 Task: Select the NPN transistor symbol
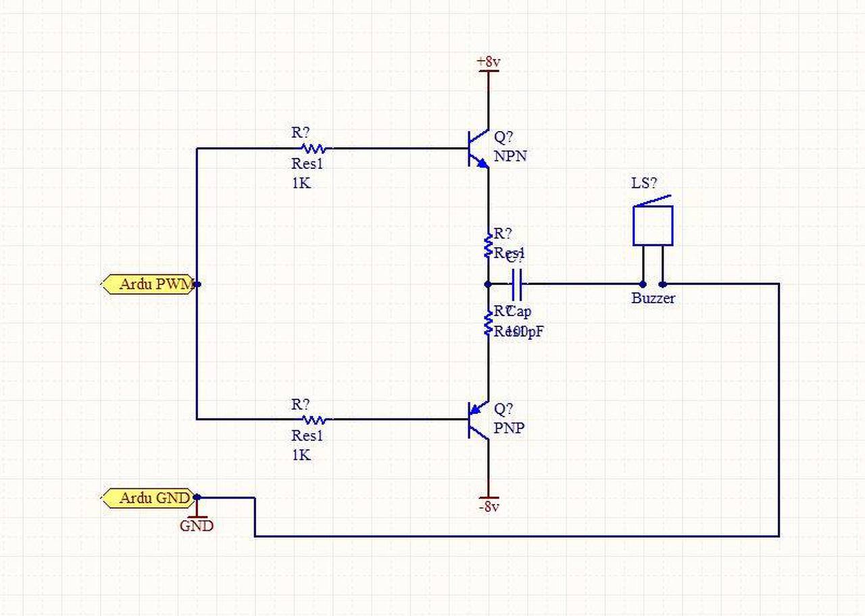coord(480,149)
